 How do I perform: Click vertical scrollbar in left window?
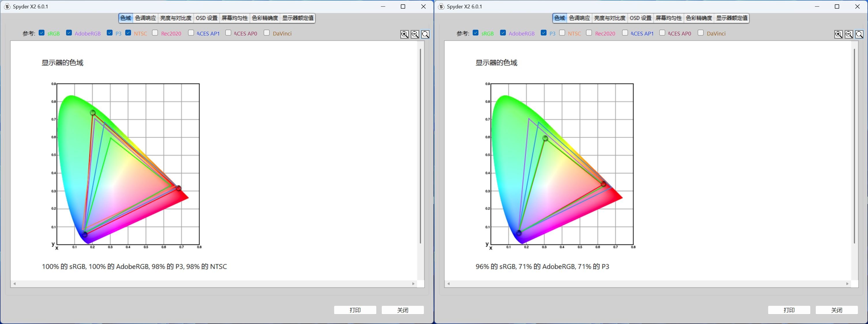[x=420, y=146]
